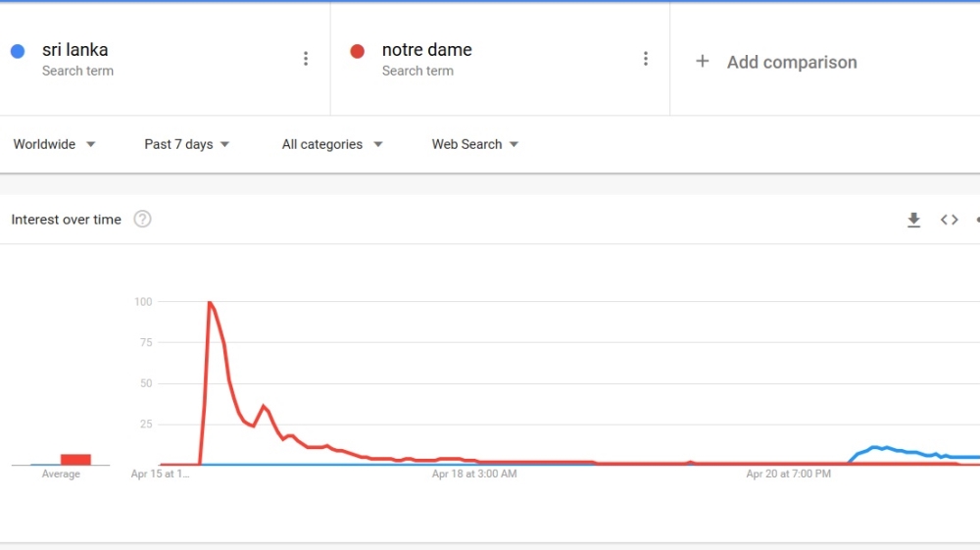Edit the sri lanka search term

(75, 50)
